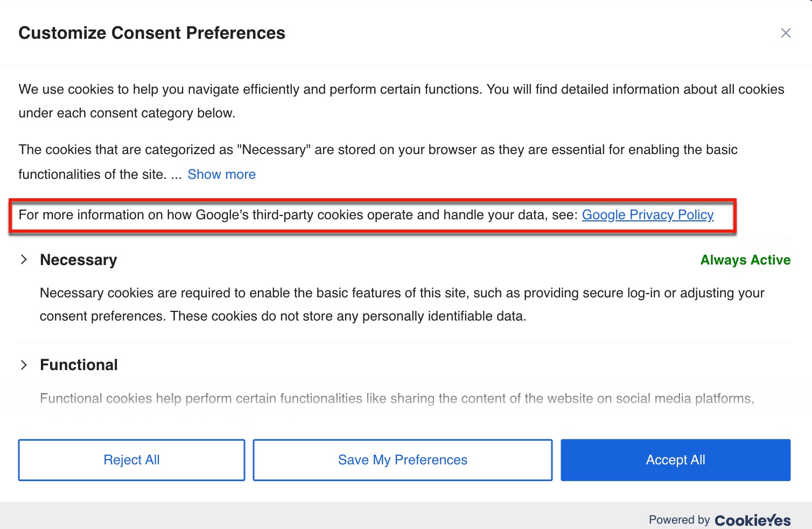Select the Functional category heading
812x529 pixels.
pos(79,365)
